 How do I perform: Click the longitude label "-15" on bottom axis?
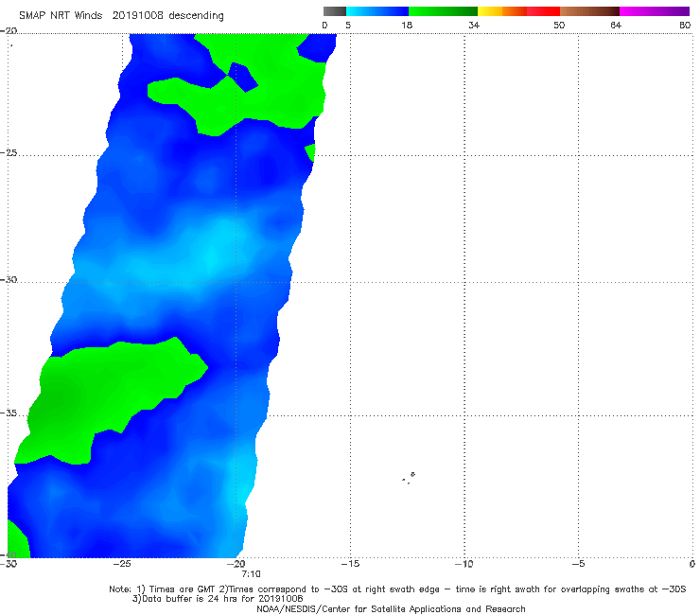coord(350,564)
